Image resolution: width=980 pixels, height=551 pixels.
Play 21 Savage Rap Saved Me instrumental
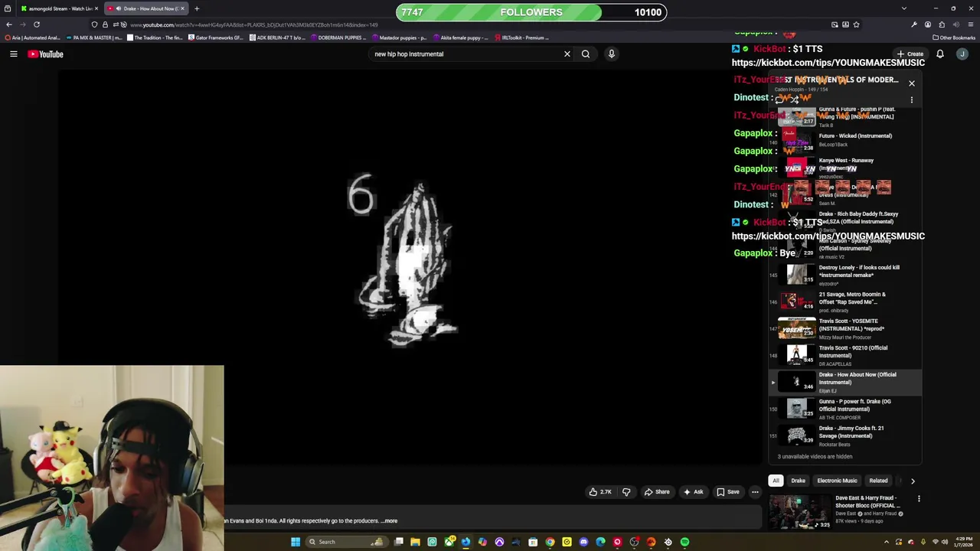tap(844, 302)
